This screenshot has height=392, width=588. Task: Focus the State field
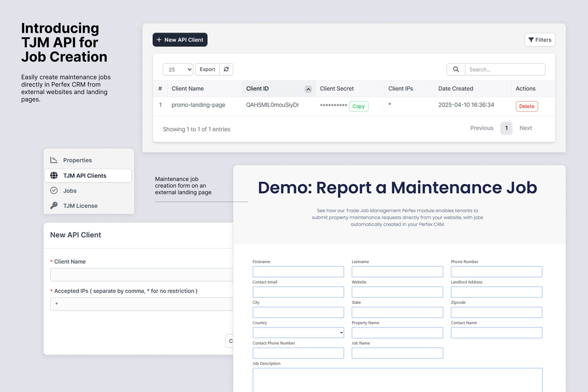pos(397,313)
